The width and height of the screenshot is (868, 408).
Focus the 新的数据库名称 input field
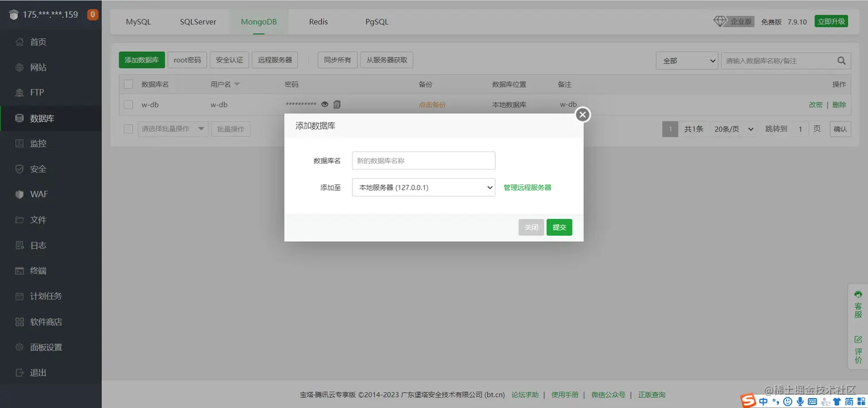pyautogui.click(x=424, y=161)
